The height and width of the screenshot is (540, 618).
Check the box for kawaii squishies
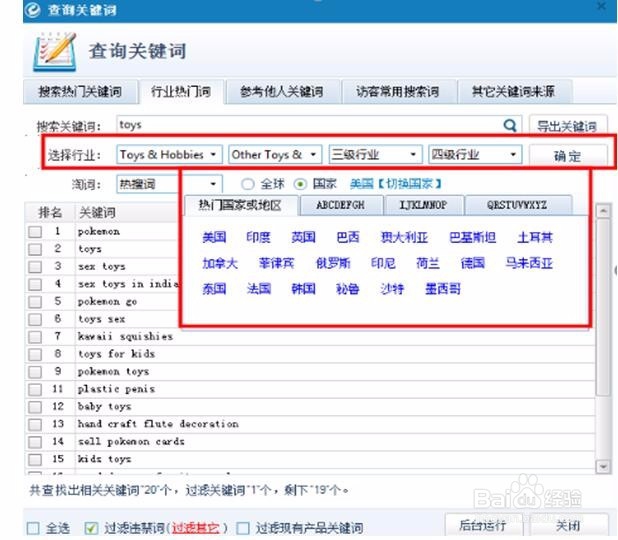point(35,336)
